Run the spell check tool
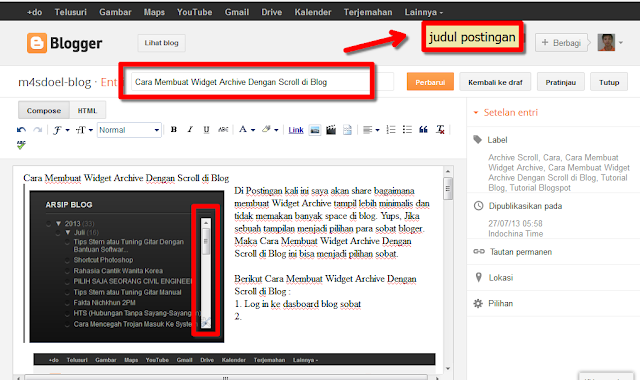This screenshot has height=380, width=640. tap(21, 145)
